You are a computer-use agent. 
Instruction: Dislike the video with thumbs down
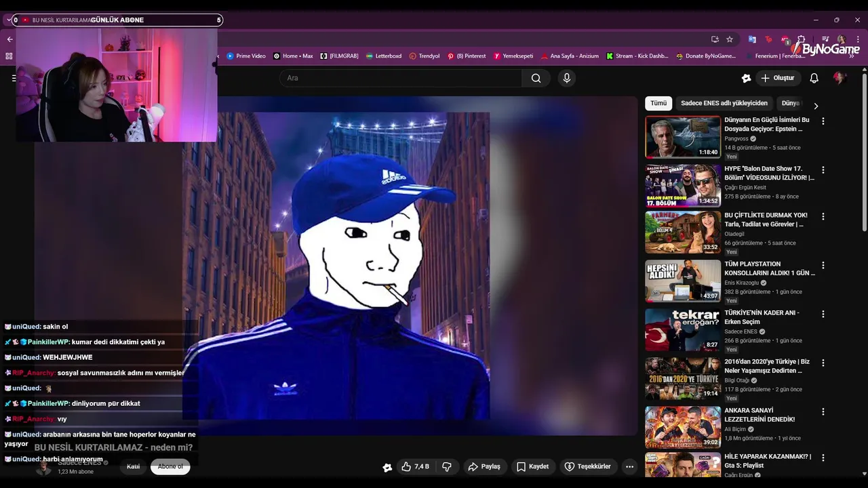pyautogui.click(x=447, y=466)
